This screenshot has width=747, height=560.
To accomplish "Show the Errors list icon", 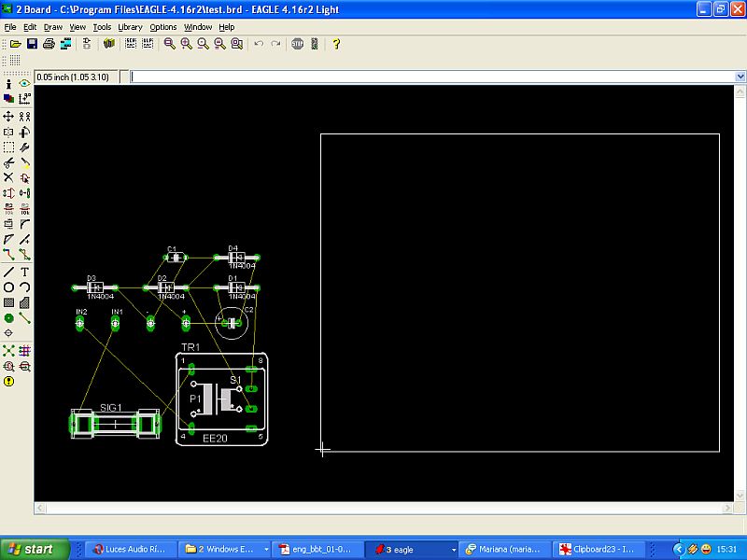I will coord(8,382).
